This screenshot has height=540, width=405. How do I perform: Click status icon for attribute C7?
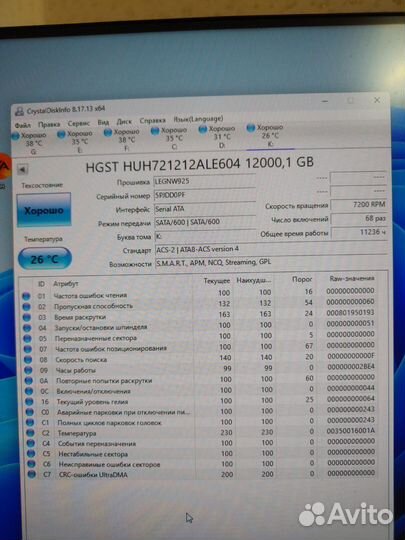tap(32, 475)
